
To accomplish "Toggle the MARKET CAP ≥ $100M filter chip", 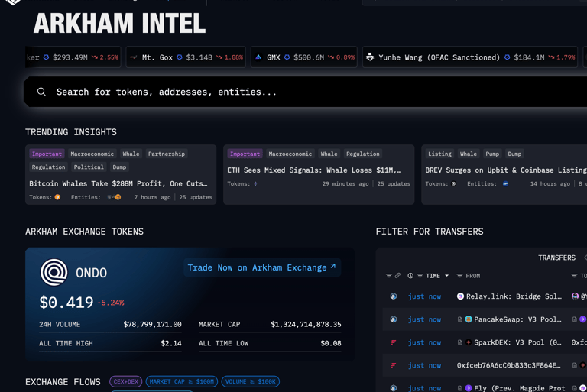I will 182,381.
